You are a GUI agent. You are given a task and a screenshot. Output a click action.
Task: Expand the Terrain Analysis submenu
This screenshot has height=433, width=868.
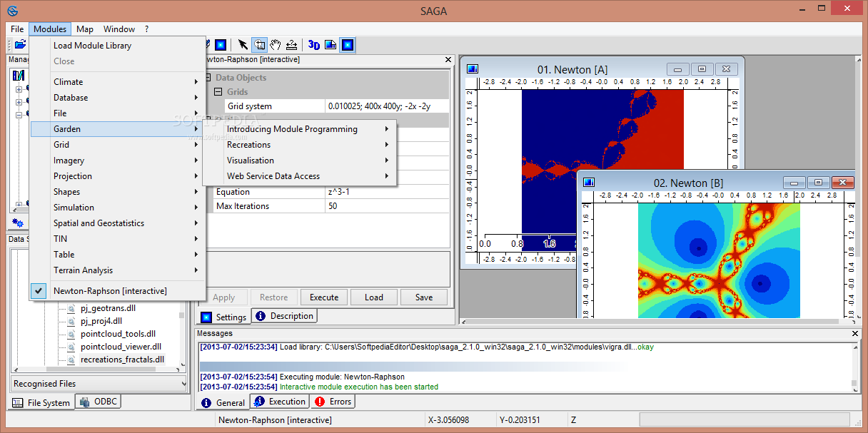tap(118, 270)
